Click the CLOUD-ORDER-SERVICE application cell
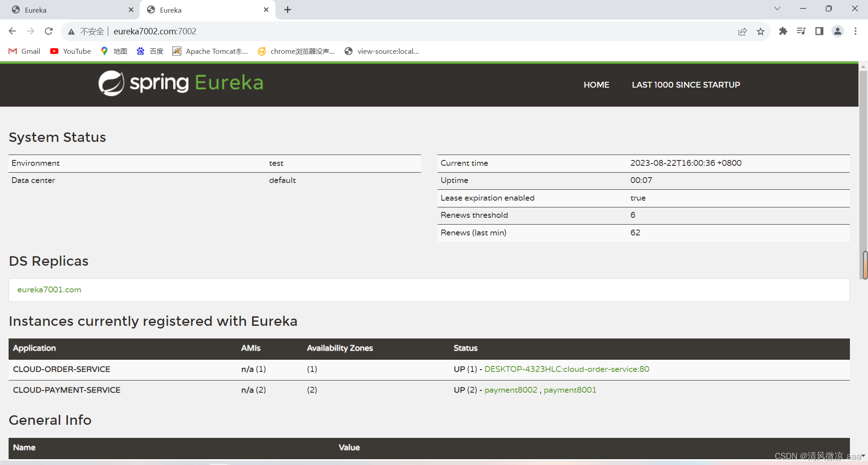The height and width of the screenshot is (465, 868). pos(61,369)
